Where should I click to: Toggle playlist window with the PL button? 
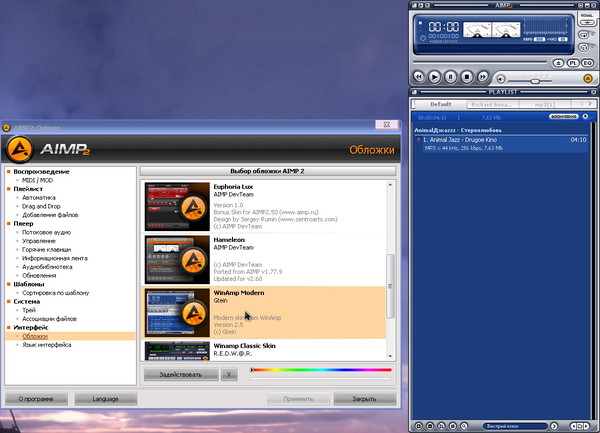573,63
